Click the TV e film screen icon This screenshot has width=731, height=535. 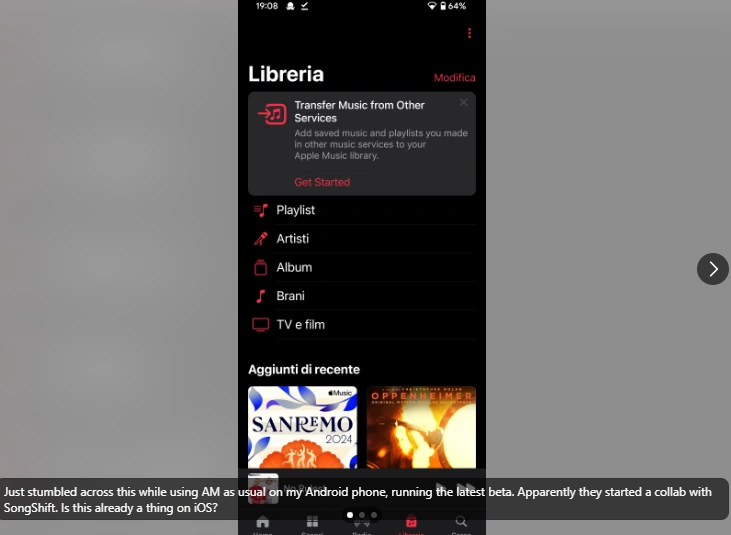pyautogui.click(x=261, y=324)
